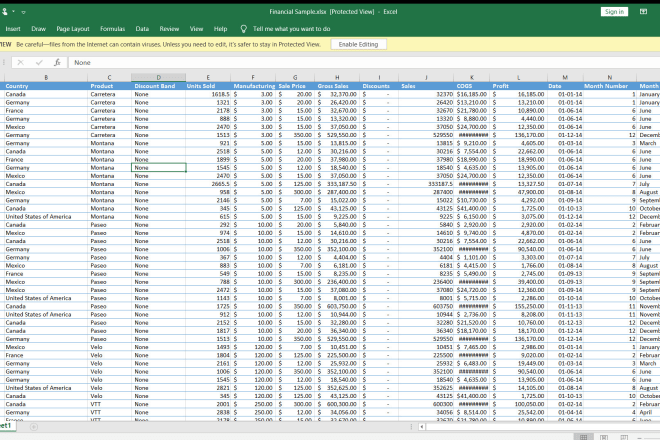
Task: Open Customize Quick Access Toolbar dropdown
Action: pyautogui.click(x=23, y=12)
